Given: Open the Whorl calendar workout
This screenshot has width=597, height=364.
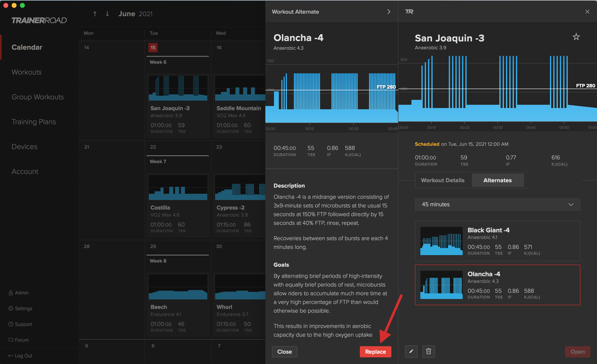Looking at the screenshot, I should (x=239, y=304).
